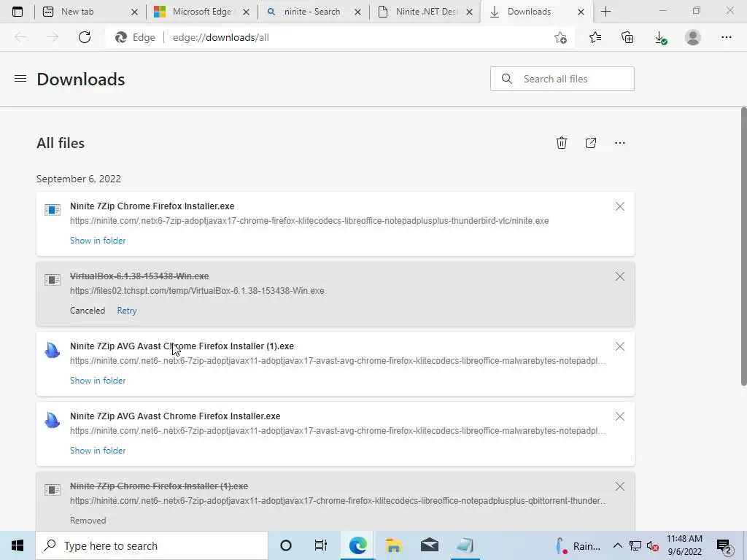Delete all downloads with trash icon
This screenshot has width=747, height=560.
click(x=562, y=143)
